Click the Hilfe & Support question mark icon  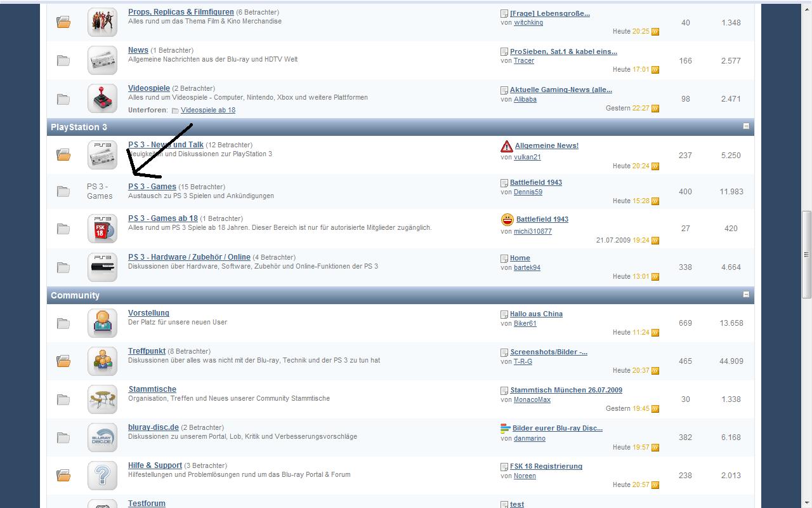(x=102, y=475)
